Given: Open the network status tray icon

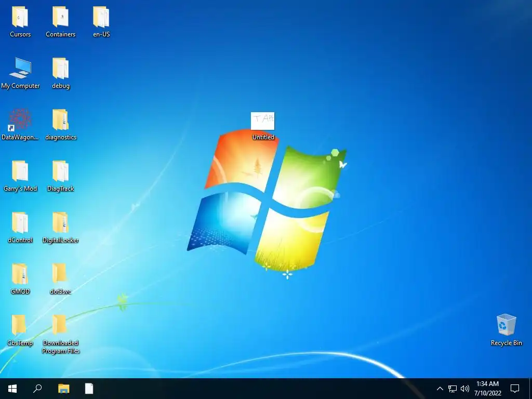Looking at the screenshot, I should click(x=453, y=389).
